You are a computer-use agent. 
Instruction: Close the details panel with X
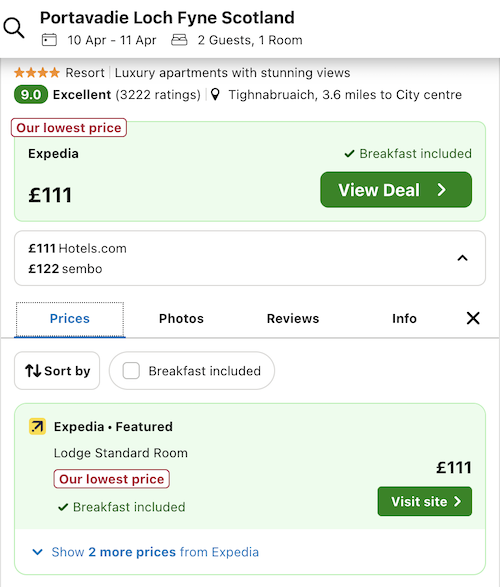pos(473,318)
